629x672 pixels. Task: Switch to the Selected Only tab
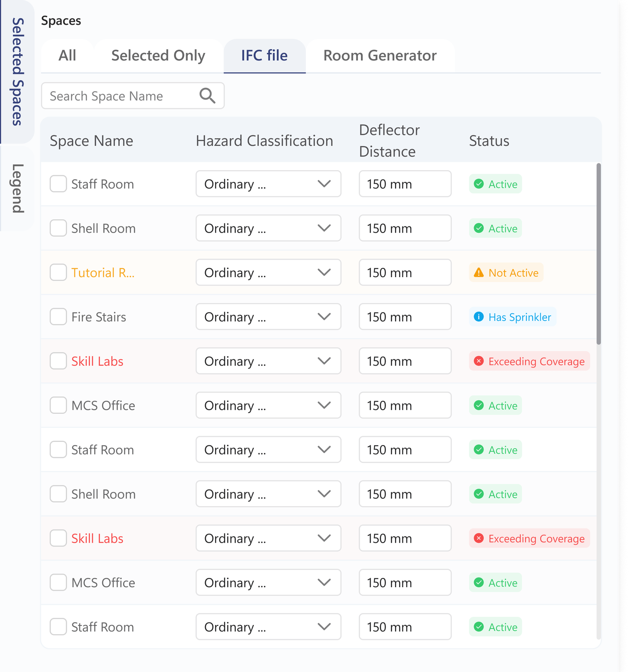[x=158, y=56]
